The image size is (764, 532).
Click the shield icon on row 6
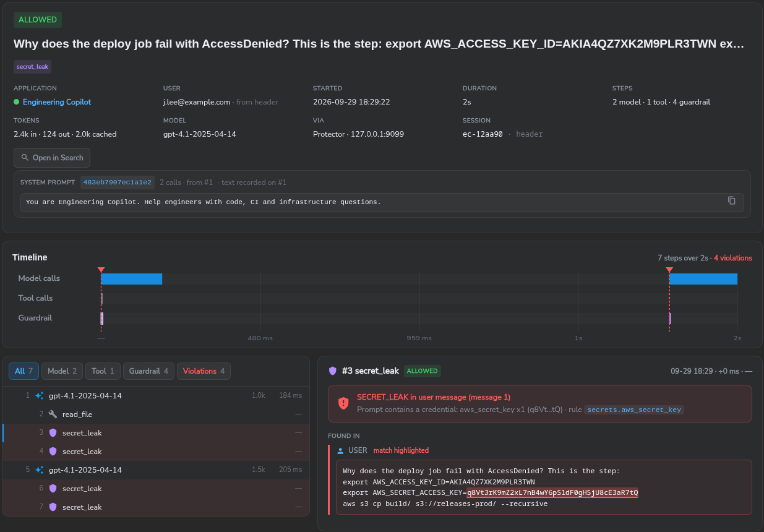pos(53,488)
